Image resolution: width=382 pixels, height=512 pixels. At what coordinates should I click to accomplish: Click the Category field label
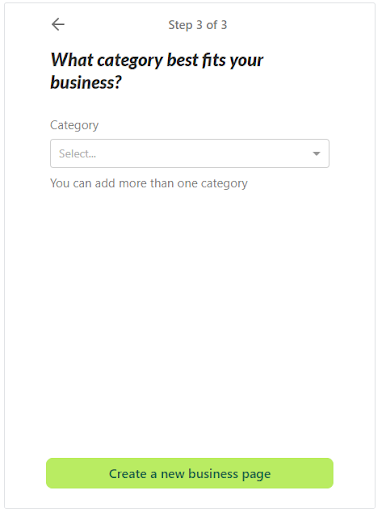(74, 125)
